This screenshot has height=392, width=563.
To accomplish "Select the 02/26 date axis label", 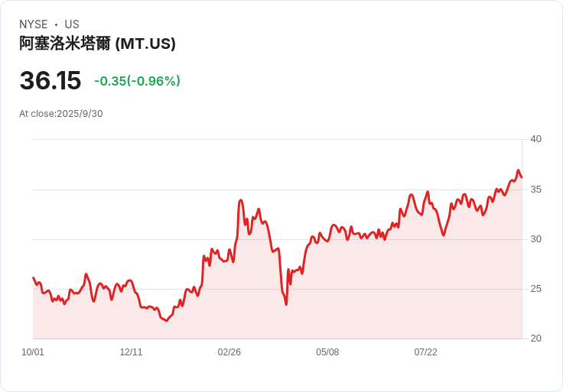I will click(x=229, y=352).
